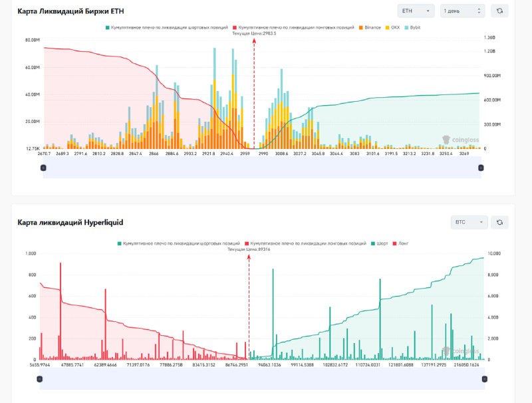
Task: Refresh the ETH exchange liquidation map
Action: [x=499, y=11]
